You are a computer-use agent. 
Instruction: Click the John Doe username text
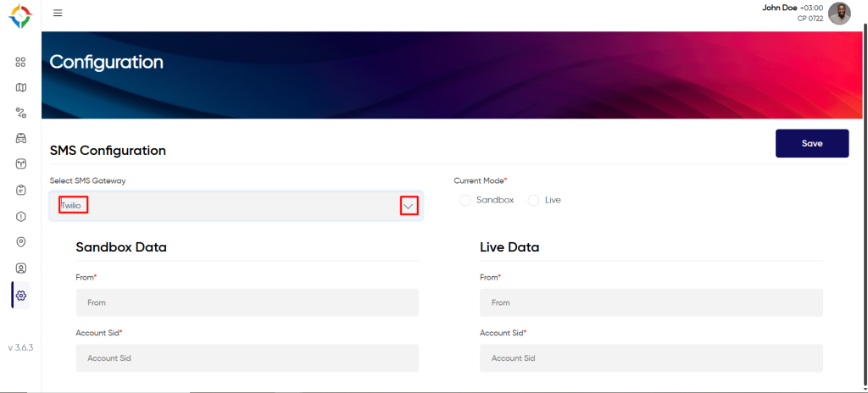(780, 8)
